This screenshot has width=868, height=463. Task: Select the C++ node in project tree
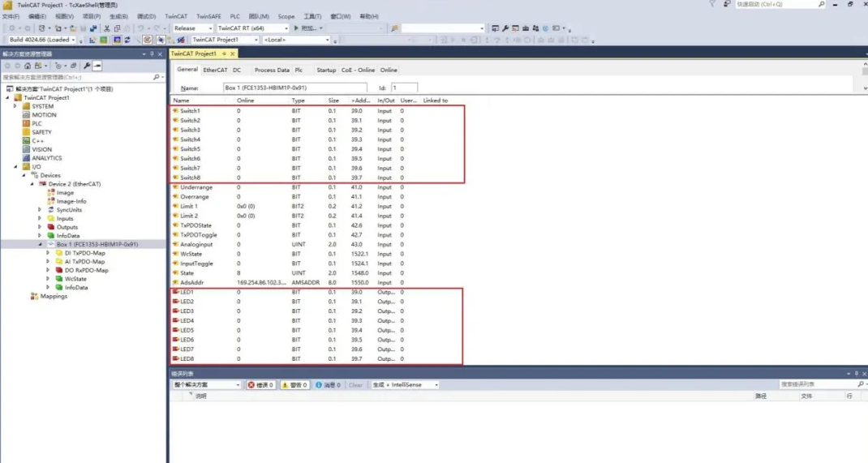[37, 141]
